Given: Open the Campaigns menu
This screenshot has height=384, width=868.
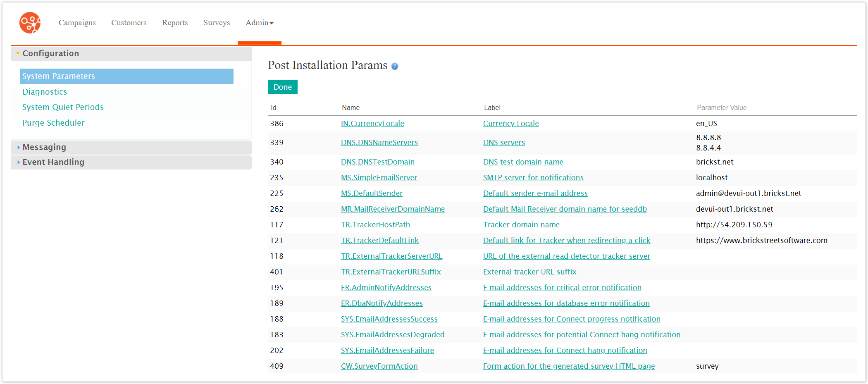Looking at the screenshot, I should (x=77, y=23).
